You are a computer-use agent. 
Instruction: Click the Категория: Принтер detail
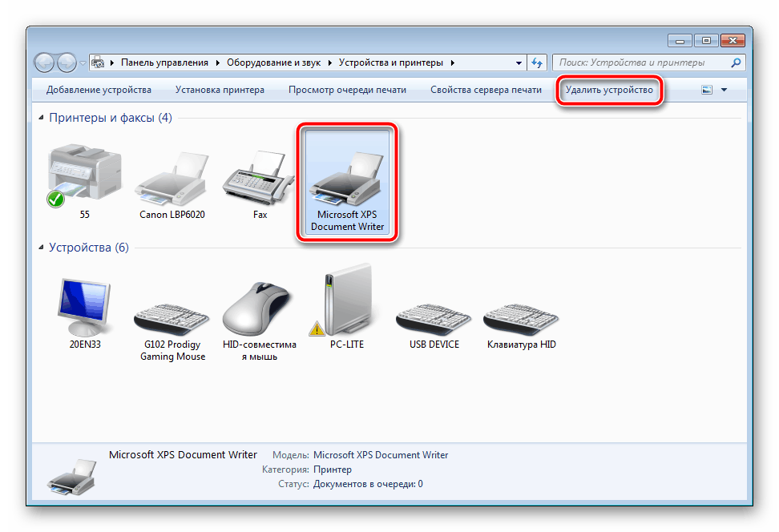click(x=307, y=470)
